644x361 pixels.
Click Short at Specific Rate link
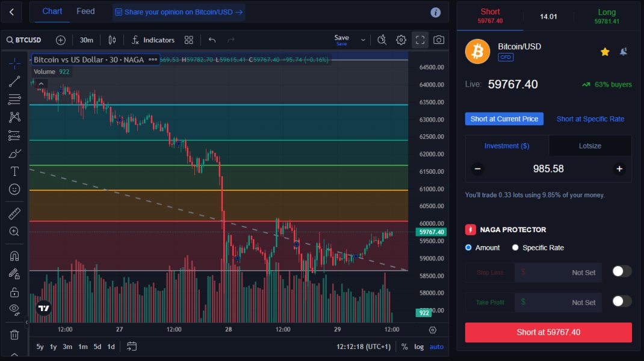tap(590, 119)
